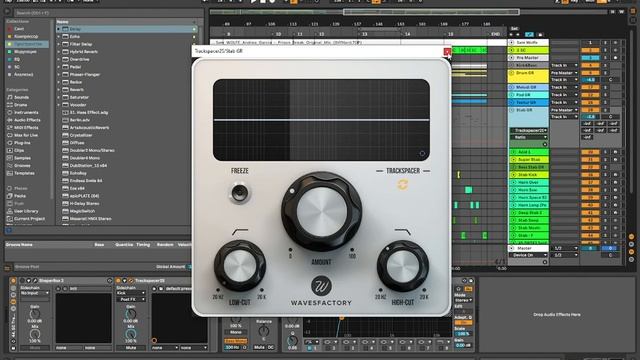Click the arrangement overview bar
The image size is (640, 360).
point(364,12)
